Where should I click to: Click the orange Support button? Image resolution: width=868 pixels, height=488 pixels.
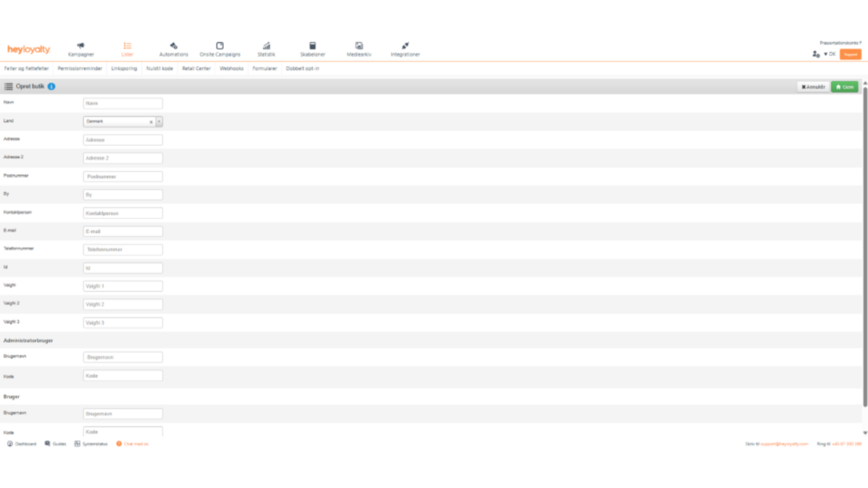click(850, 55)
